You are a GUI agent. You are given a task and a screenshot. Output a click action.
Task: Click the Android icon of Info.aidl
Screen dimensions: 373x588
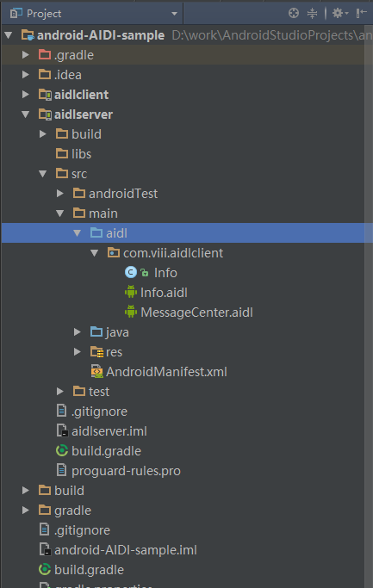point(131,292)
